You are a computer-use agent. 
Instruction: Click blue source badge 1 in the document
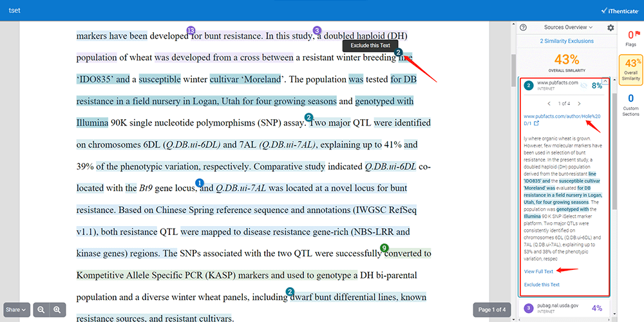199,183
